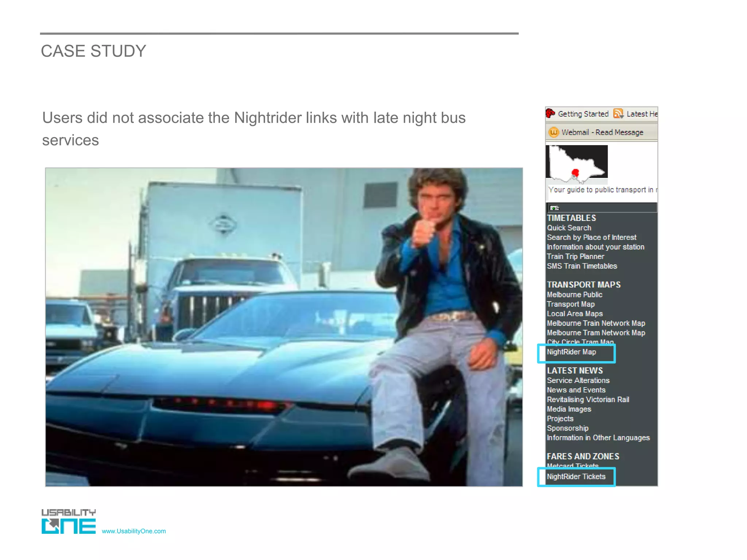Open Search by Place of Interest
Screen dimensions: 747x560
coord(592,237)
